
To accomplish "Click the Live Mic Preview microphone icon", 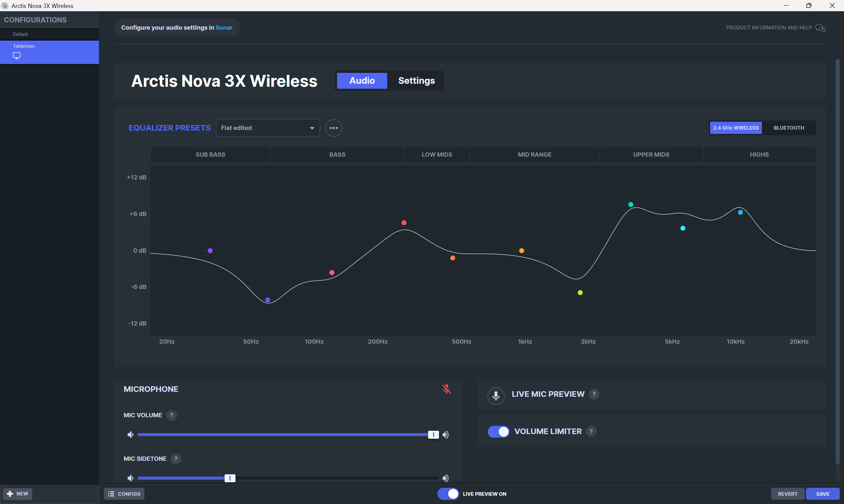I will click(x=496, y=396).
